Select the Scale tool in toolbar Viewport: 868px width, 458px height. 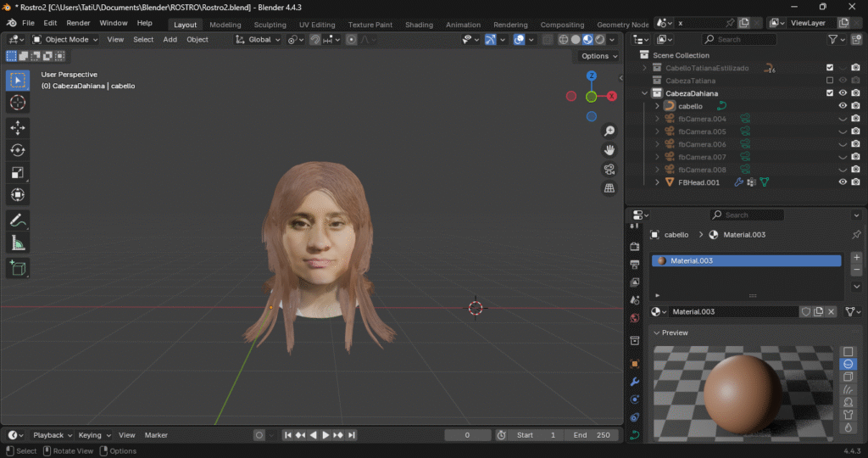(x=17, y=173)
